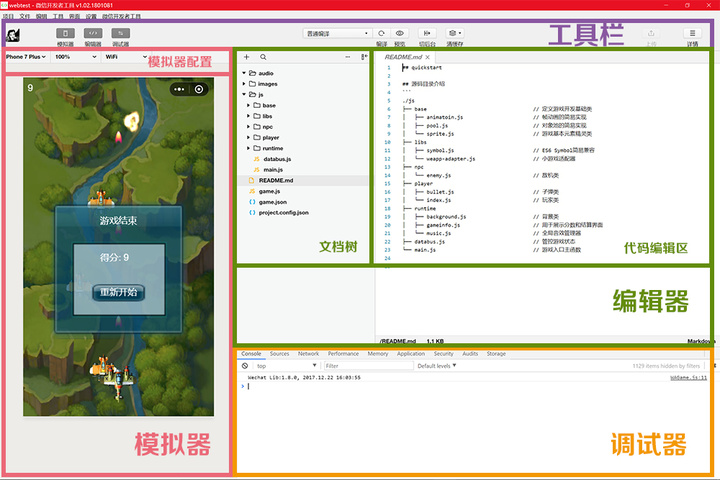Click the console prompt input line

(x=473, y=386)
